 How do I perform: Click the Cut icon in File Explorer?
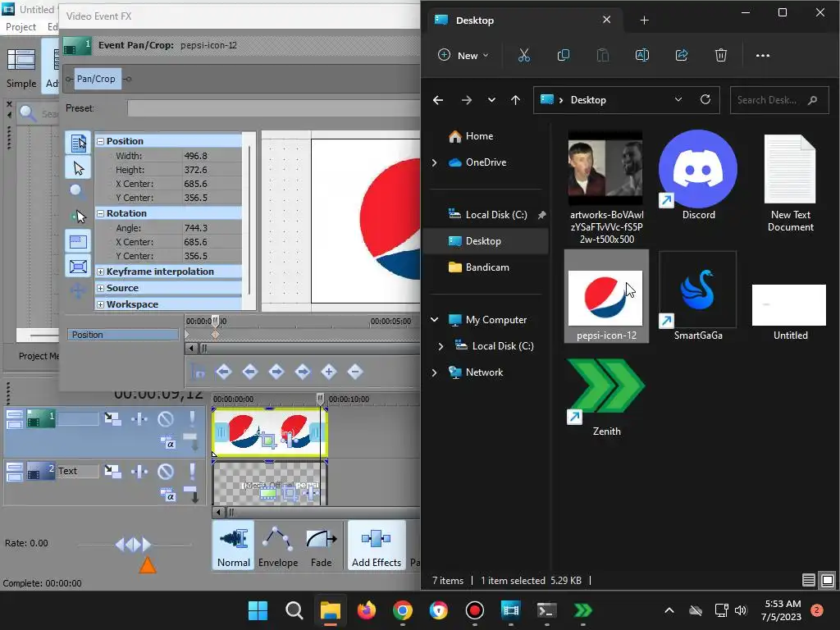(x=524, y=55)
